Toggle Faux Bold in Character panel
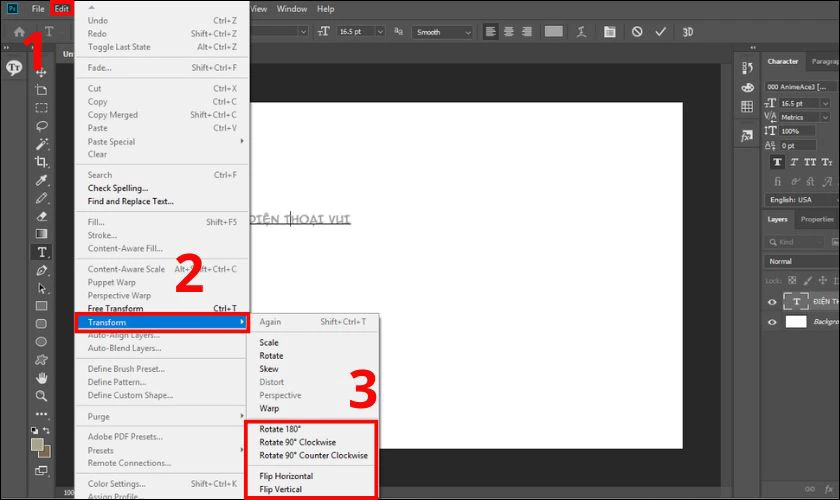Screen dimensions: 840x500 (x=777, y=162)
